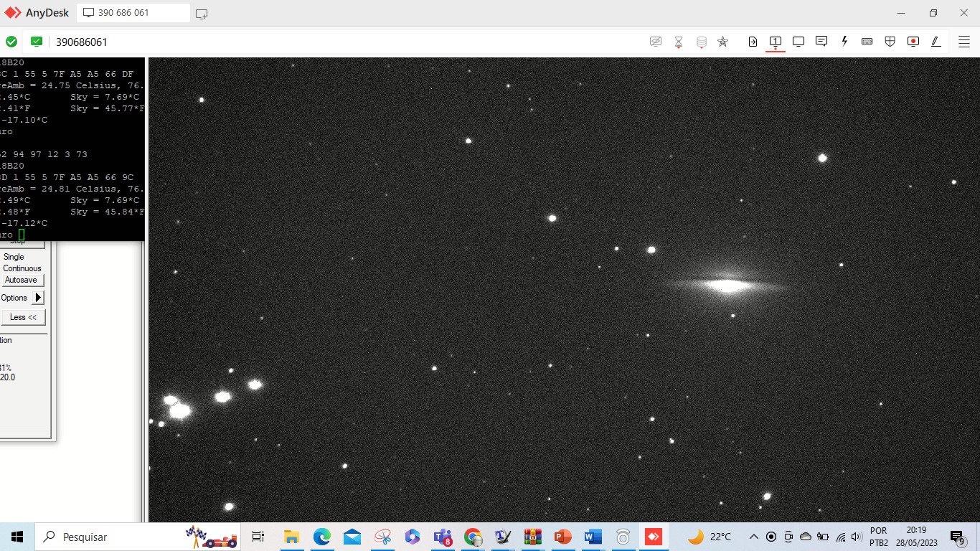Image resolution: width=980 pixels, height=551 pixels.
Task: Open Google Chrome on the taskbar
Action: coord(473,537)
